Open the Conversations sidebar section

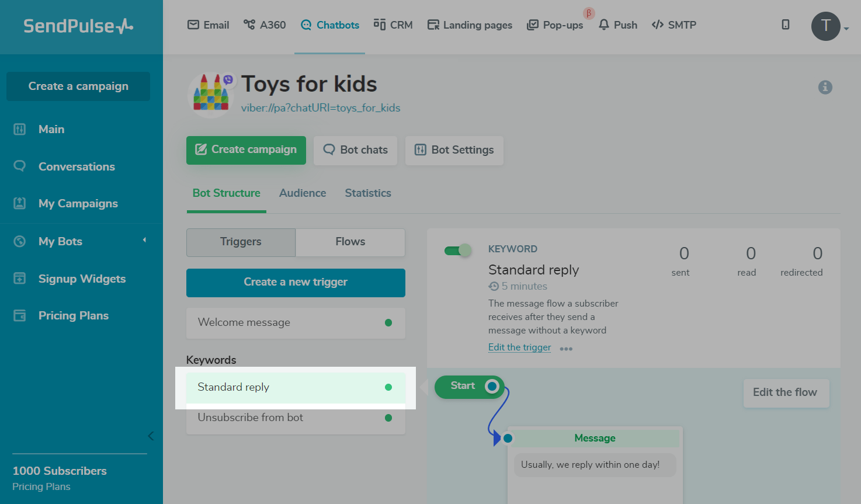[77, 166]
